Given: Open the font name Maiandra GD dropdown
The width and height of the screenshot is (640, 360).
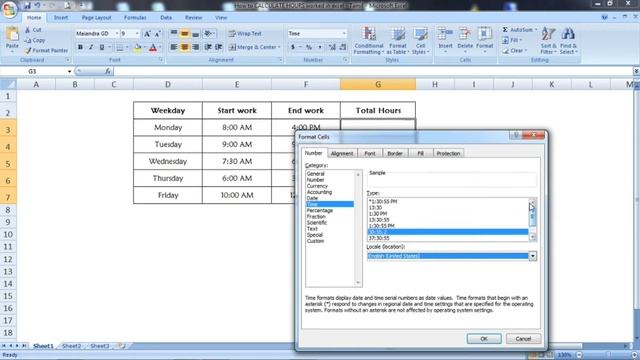Looking at the screenshot, I should pyautogui.click(x=117, y=33).
